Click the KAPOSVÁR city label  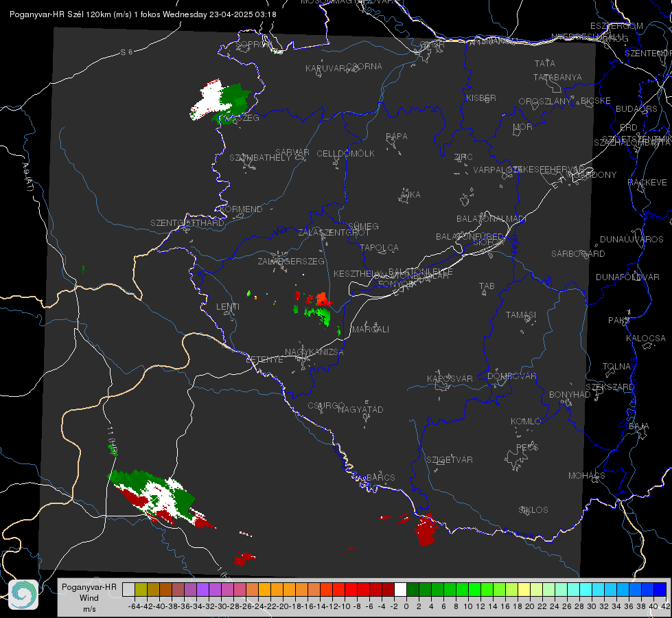coord(450,378)
